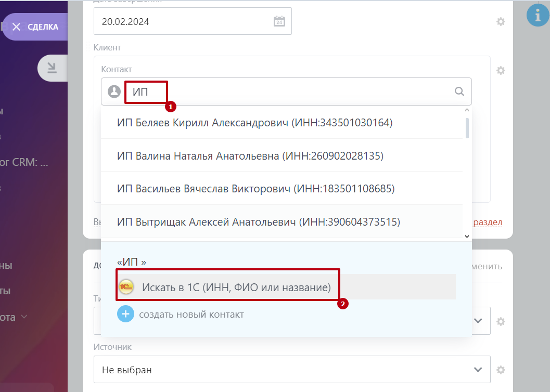Click создать новый контакт link
This screenshot has height=392, width=550.
(191, 314)
